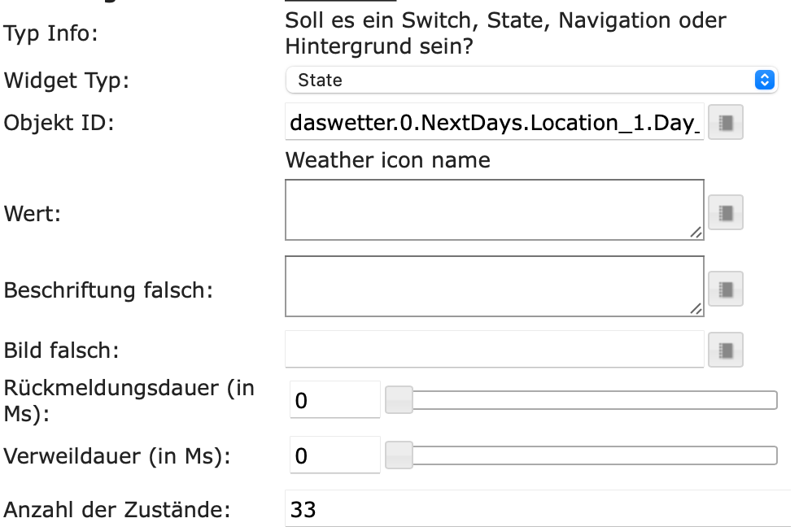Viewport: 812px width, 527px height.
Task: Click the Verweildauer slider handle
Action: (399, 455)
